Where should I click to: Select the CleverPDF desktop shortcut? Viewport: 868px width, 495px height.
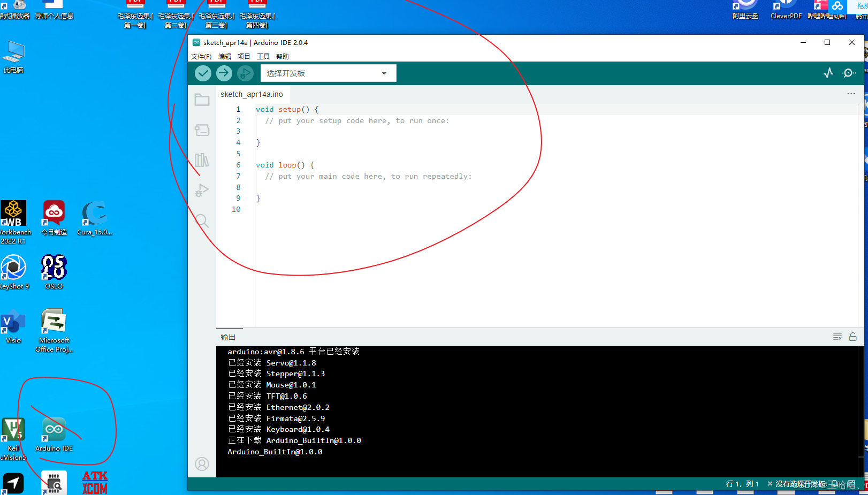pyautogui.click(x=786, y=11)
